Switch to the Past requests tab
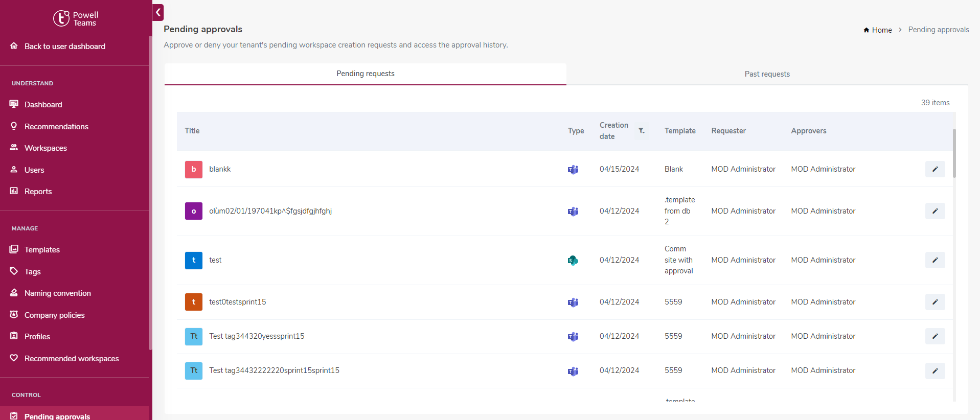 tap(767, 74)
